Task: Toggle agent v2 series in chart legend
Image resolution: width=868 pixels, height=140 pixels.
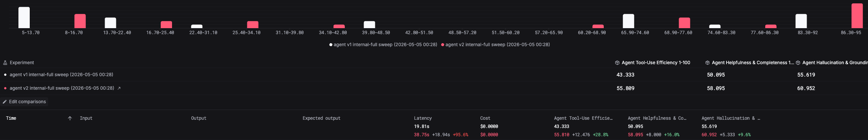Action: coord(495,45)
